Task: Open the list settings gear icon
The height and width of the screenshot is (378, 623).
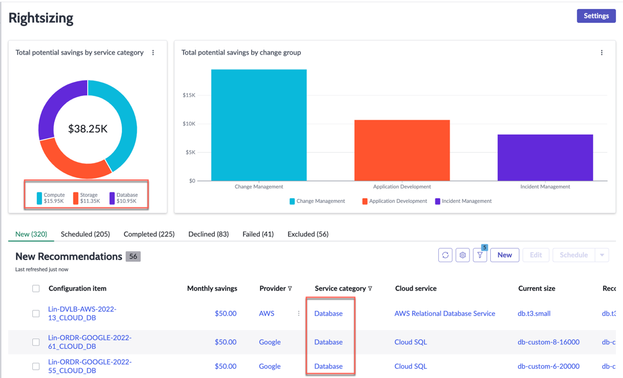Action: coord(462,255)
